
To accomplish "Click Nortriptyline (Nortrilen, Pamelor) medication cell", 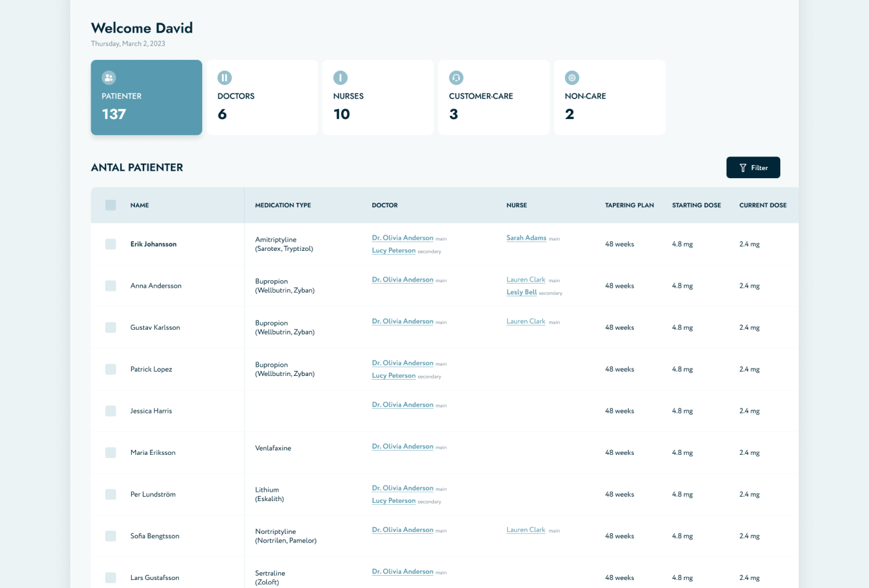I will [x=286, y=536].
